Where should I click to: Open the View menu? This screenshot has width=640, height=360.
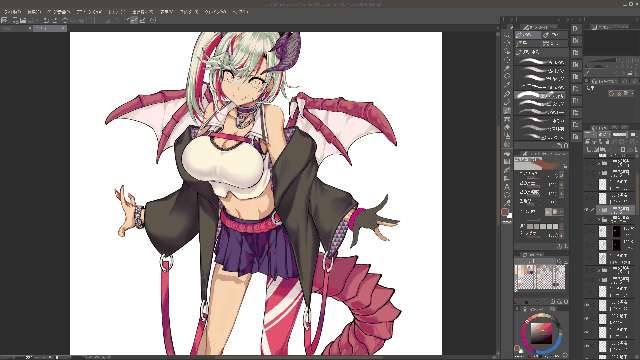[167, 12]
